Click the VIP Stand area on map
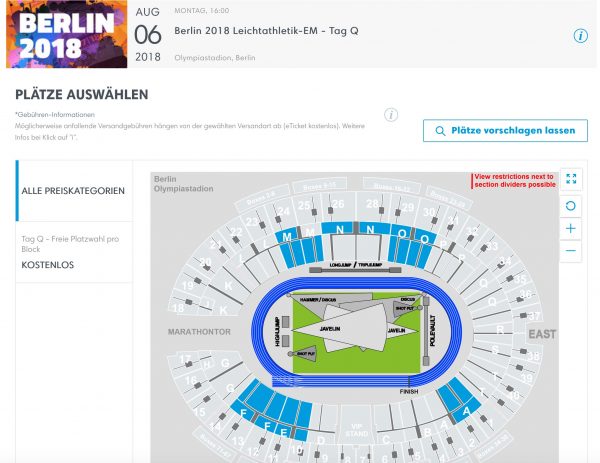Viewport: 600px width, 463px height. pos(357,430)
